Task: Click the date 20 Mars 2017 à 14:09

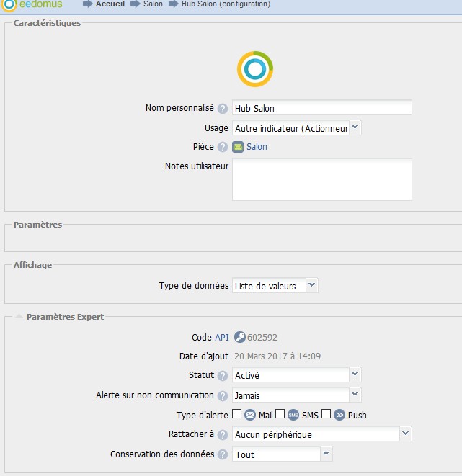Action: 277,356
